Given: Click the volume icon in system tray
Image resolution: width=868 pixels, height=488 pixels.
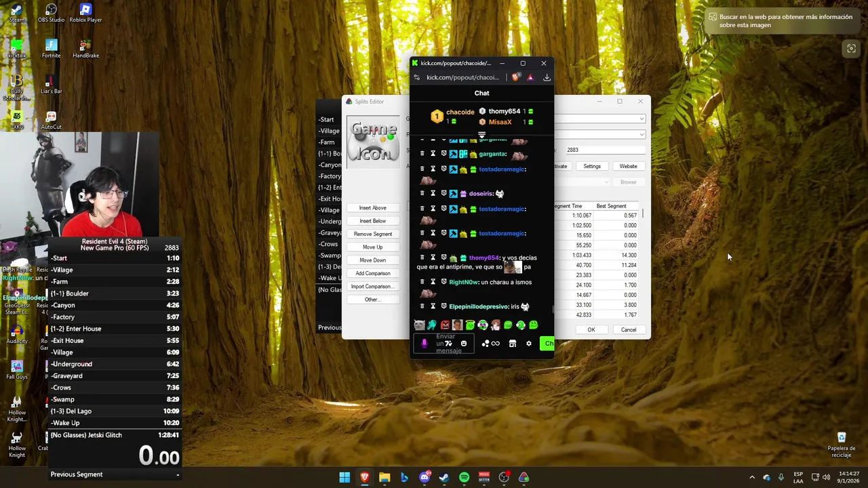Looking at the screenshot, I should pos(826,478).
